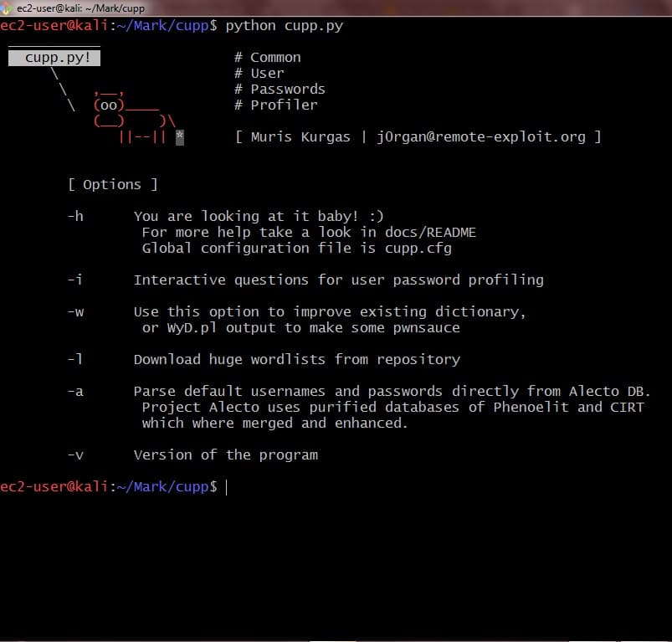Click the line 'or WyD.pl output to make some pwnsauce'

tap(301, 328)
